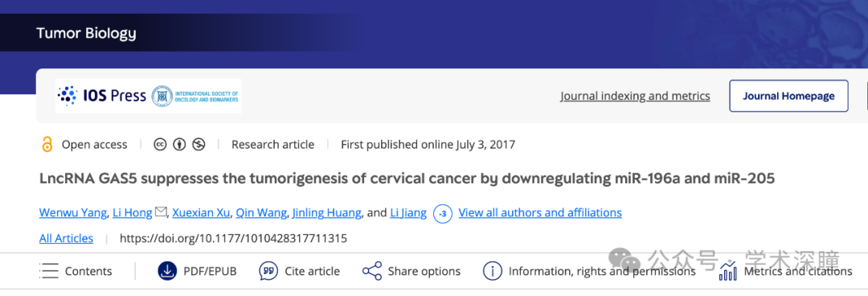The width and height of the screenshot is (868, 296).
Task: Click the attribution person license icon
Action: pos(179,145)
